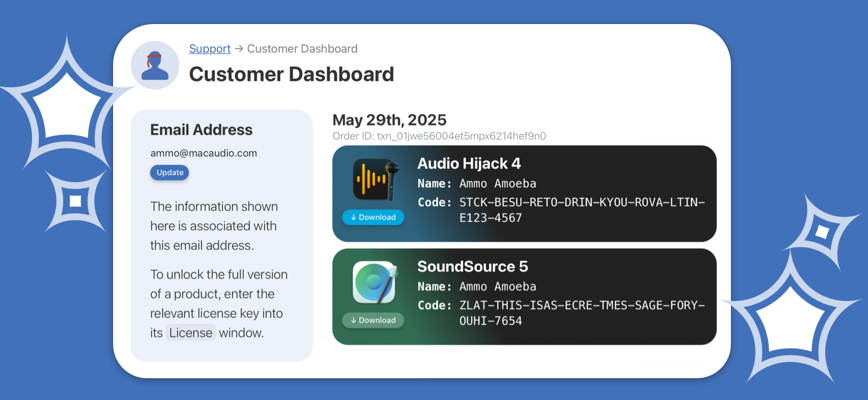The image size is (868, 400).
Task: Open the Support breadcrumb link
Action: tap(210, 49)
